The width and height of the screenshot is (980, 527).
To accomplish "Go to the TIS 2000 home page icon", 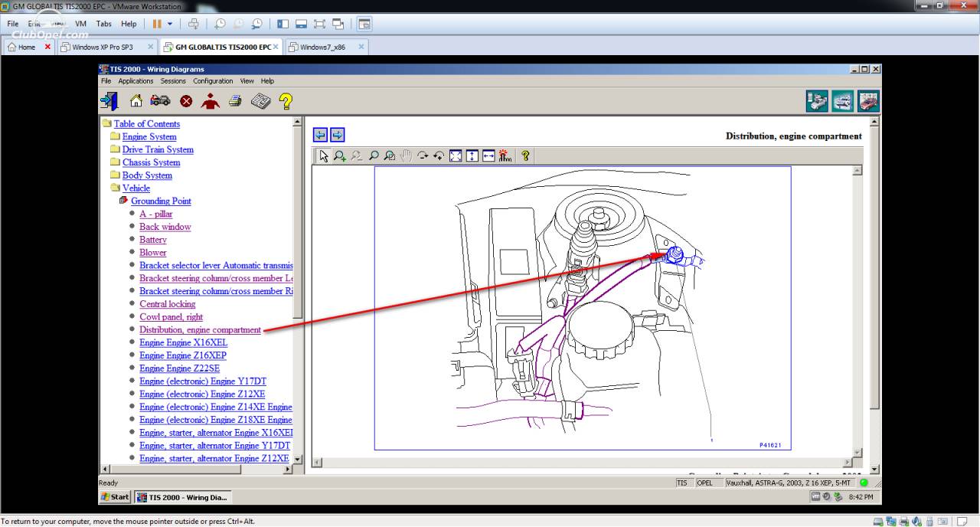I will coord(136,100).
